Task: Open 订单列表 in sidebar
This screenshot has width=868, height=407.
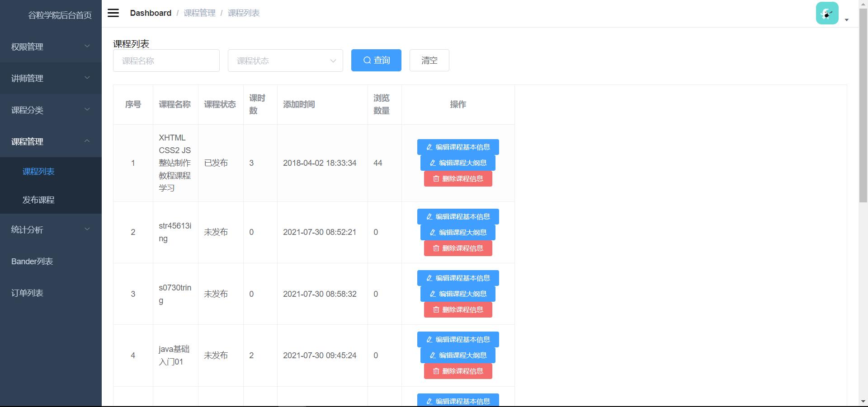Action: coord(51,293)
